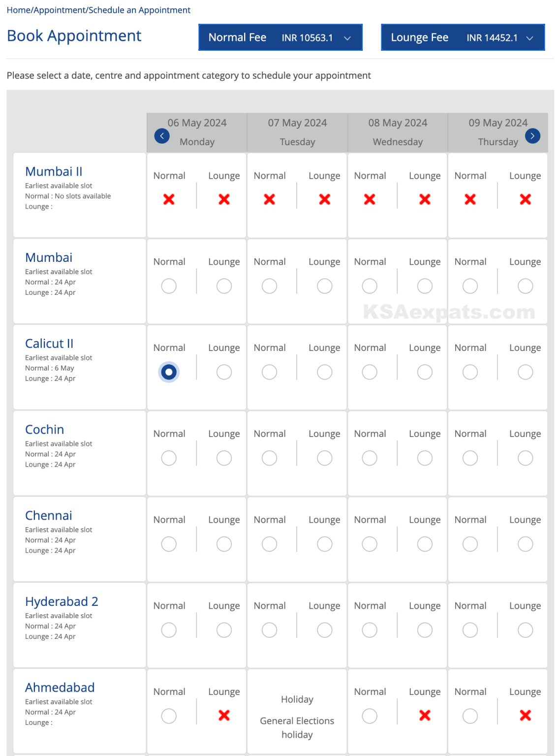The height and width of the screenshot is (756, 560).
Task: Click red X for Ahmedabad Lounge Monday
Action: [x=224, y=716]
